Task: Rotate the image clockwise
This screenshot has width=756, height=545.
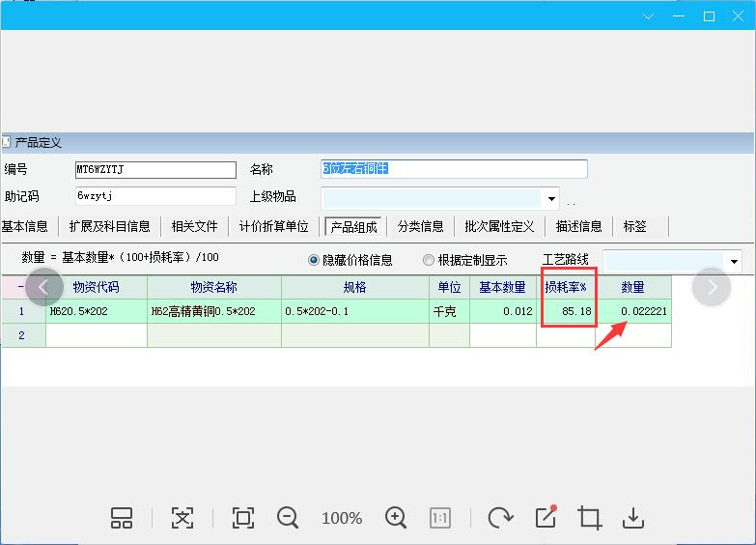Action: (x=500, y=518)
